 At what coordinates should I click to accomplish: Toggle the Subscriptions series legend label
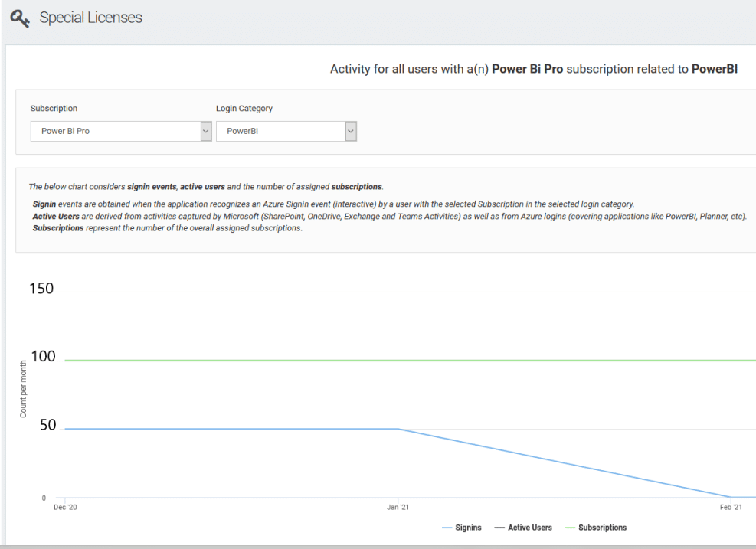click(602, 528)
